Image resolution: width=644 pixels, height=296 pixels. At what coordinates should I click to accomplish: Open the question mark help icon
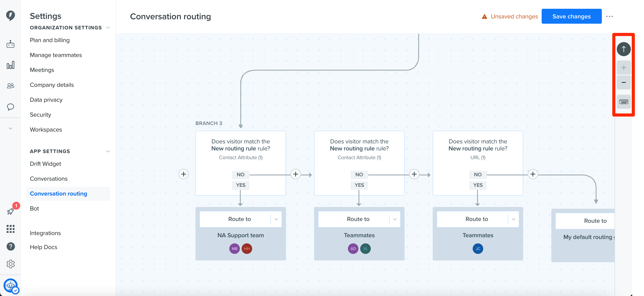[x=11, y=247]
